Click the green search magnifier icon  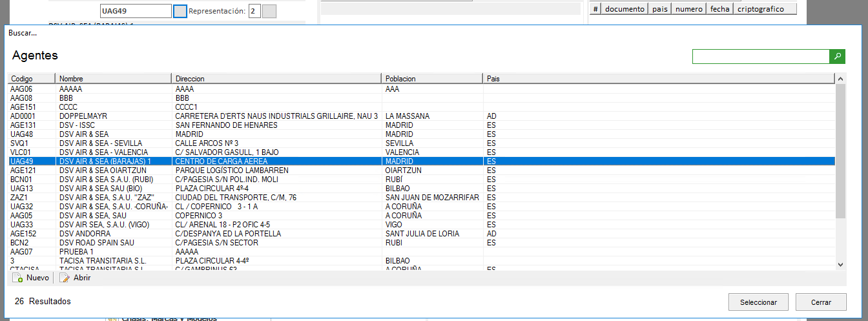tap(838, 57)
